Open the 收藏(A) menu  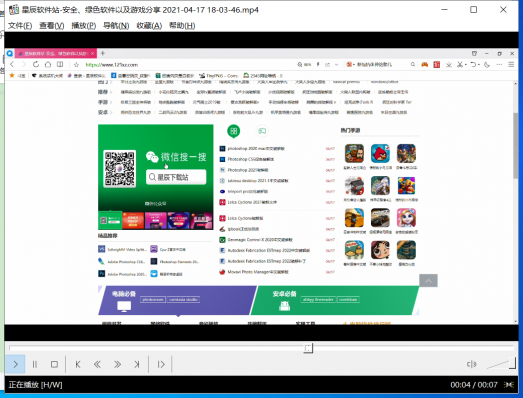[149, 26]
